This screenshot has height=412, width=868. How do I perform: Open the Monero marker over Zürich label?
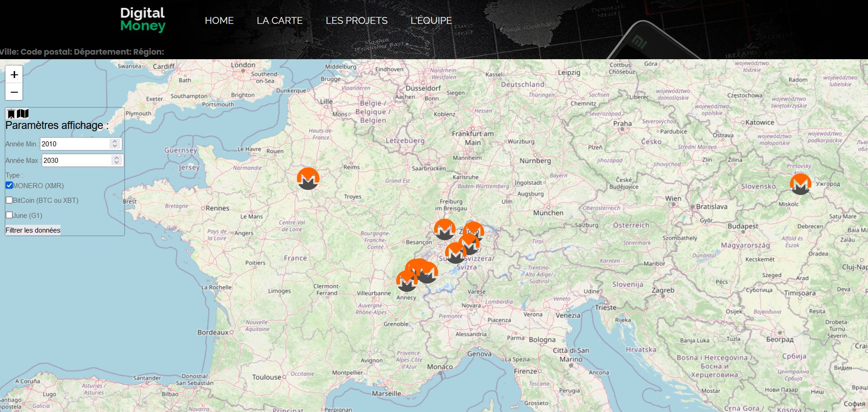pyautogui.click(x=473, y=230)
